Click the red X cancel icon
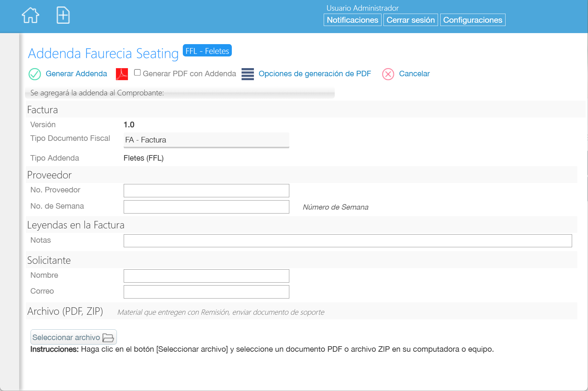Screen dimensions: 588x391 388,74
